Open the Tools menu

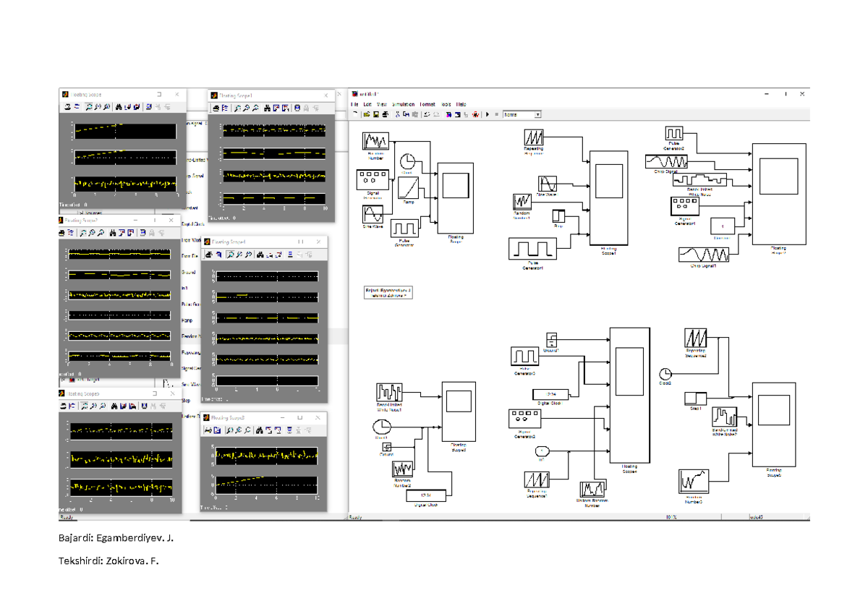click(446, 104)
